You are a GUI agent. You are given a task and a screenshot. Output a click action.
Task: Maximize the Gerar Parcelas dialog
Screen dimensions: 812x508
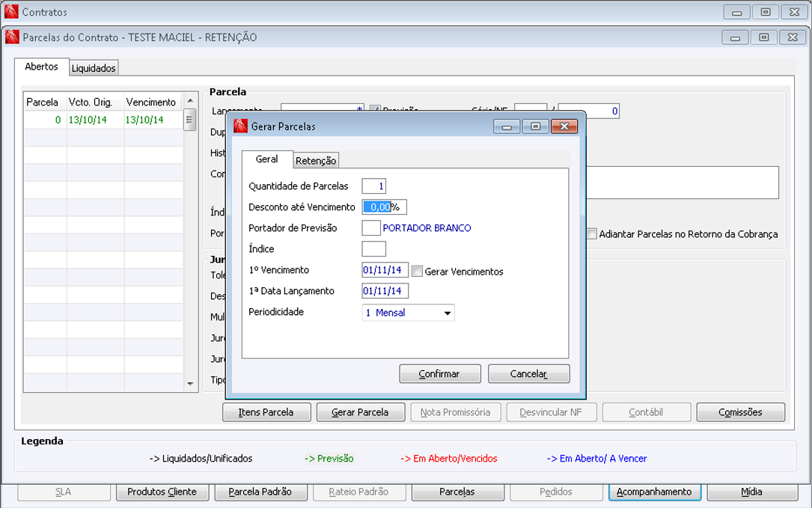pyautogui.click(x=535, y=126)
